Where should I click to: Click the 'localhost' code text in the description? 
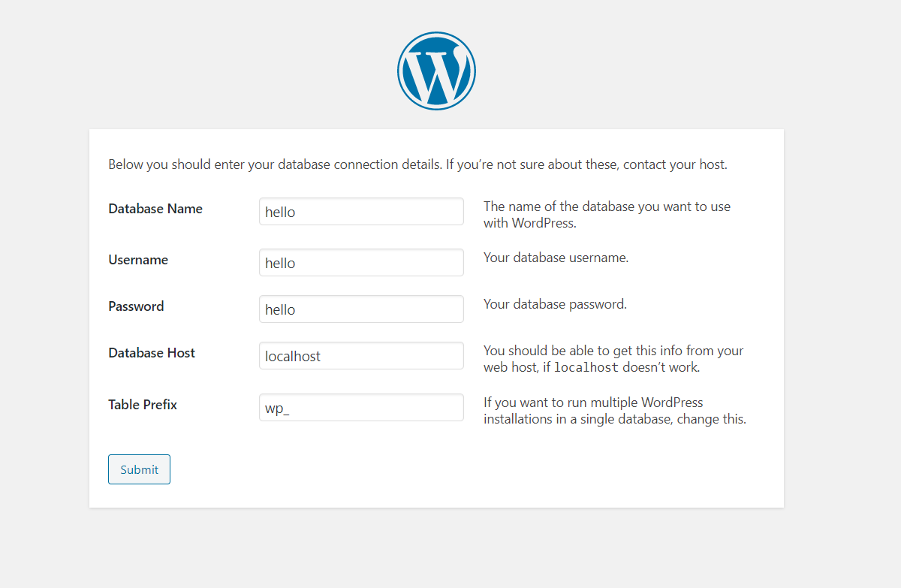[586, 368]
